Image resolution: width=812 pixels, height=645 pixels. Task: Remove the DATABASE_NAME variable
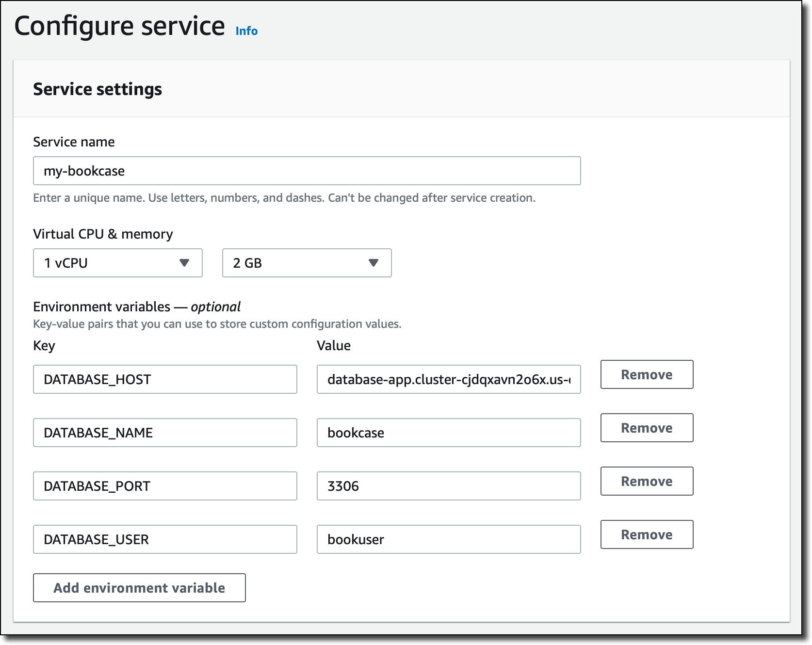point(647,428)
